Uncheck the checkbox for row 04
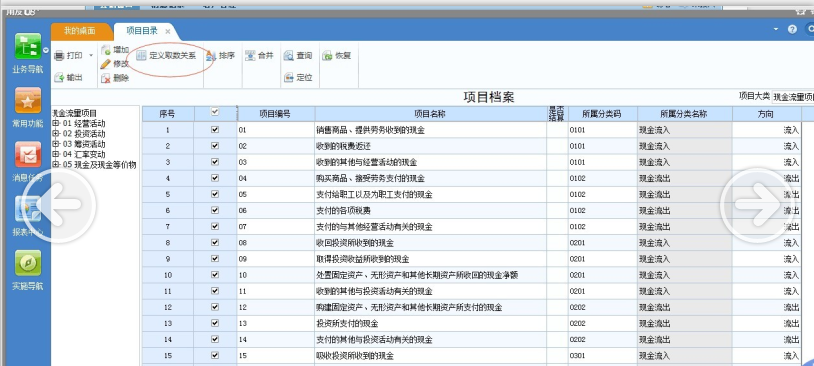 click(x=215, y=178)
